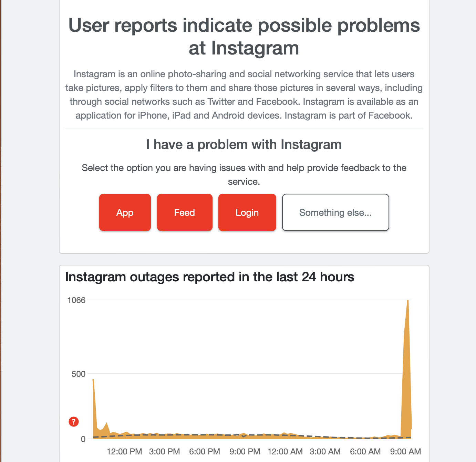Viewport: 476px width, 462px height.
Task: Click the 6:00 PM time label
Action: [x=205, y=451]
